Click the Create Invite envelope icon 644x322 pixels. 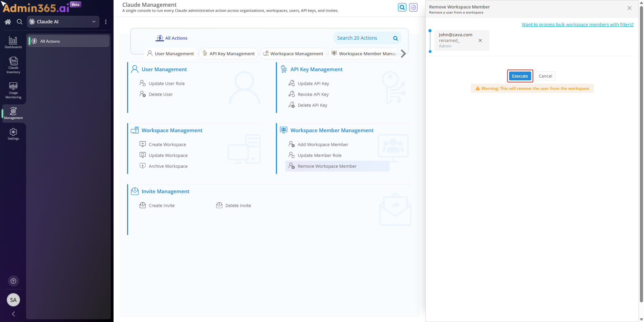click(143, 205)
